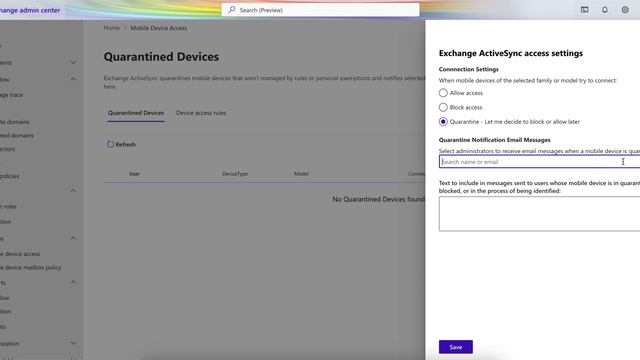Click the Refresh button label
The image size is (640, 360).
click(125, 144)
